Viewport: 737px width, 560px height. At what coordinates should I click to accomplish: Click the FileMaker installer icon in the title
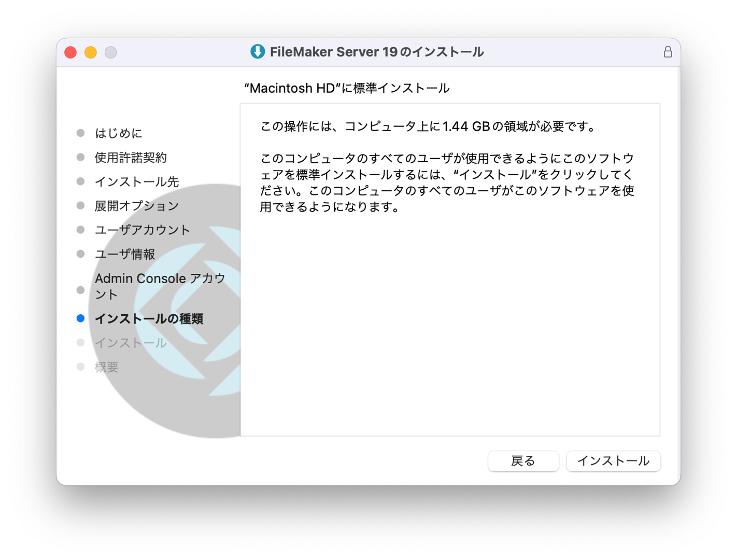(x=258, y=52)
